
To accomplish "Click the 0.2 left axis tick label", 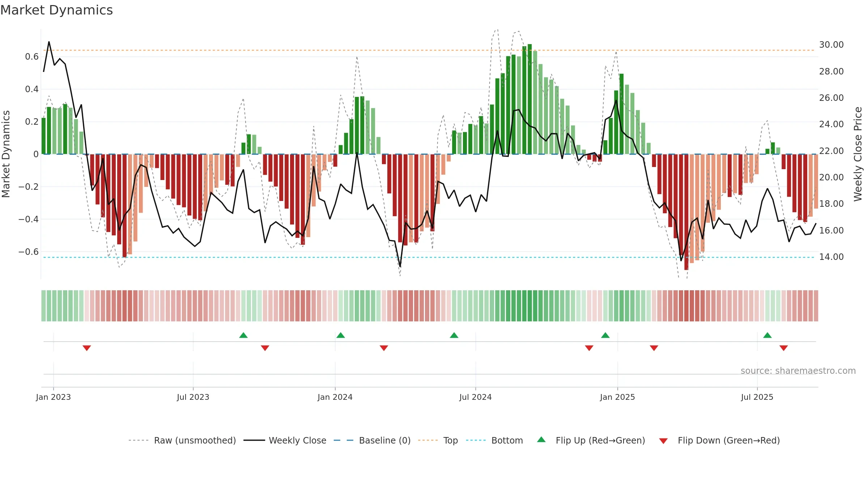I will [x=32, y=122].
